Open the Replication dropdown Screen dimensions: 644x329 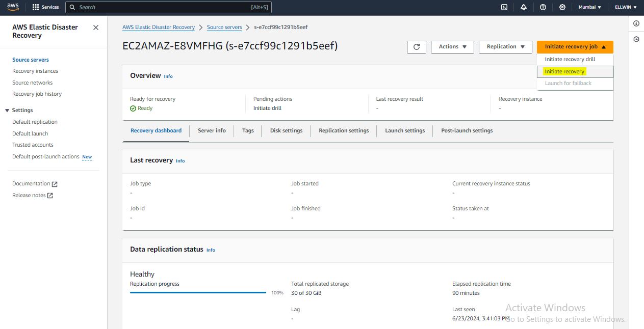click(x=505, y=47)
